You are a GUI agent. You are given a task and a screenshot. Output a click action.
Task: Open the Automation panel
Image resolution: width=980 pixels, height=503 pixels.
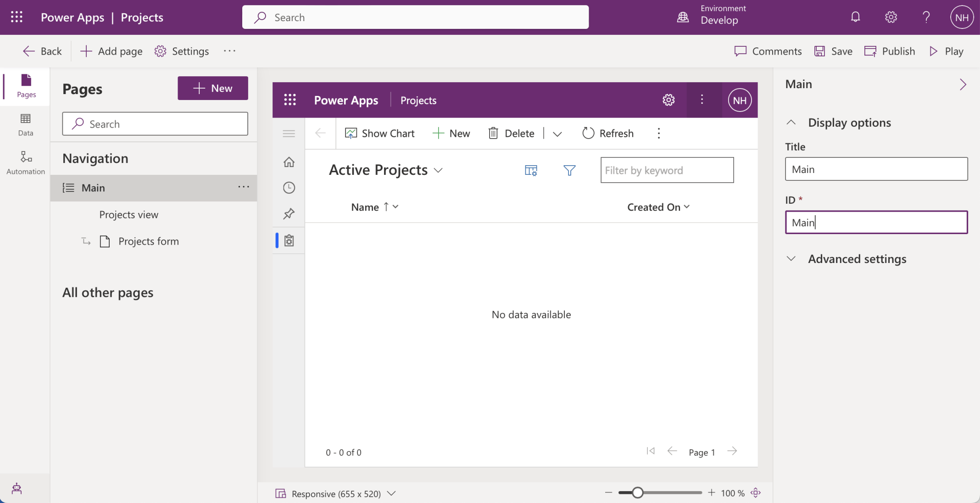(x=26, y=163)
